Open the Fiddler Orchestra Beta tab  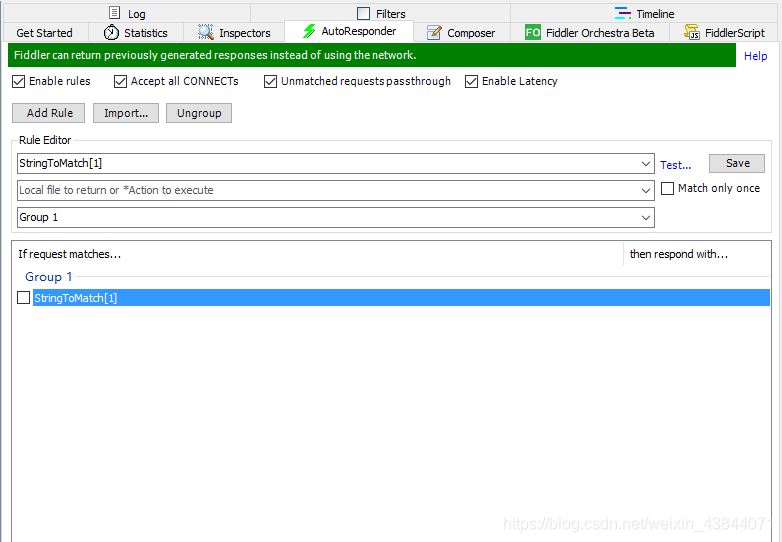coord(589,33)
